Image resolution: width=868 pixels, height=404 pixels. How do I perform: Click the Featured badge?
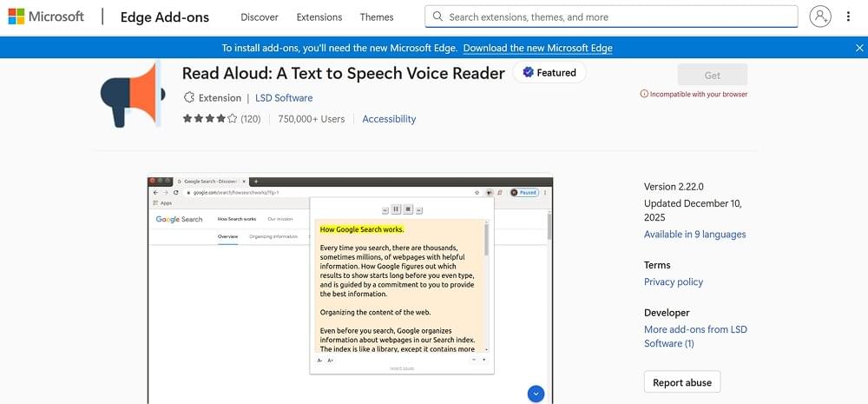[x=549, y=73]
